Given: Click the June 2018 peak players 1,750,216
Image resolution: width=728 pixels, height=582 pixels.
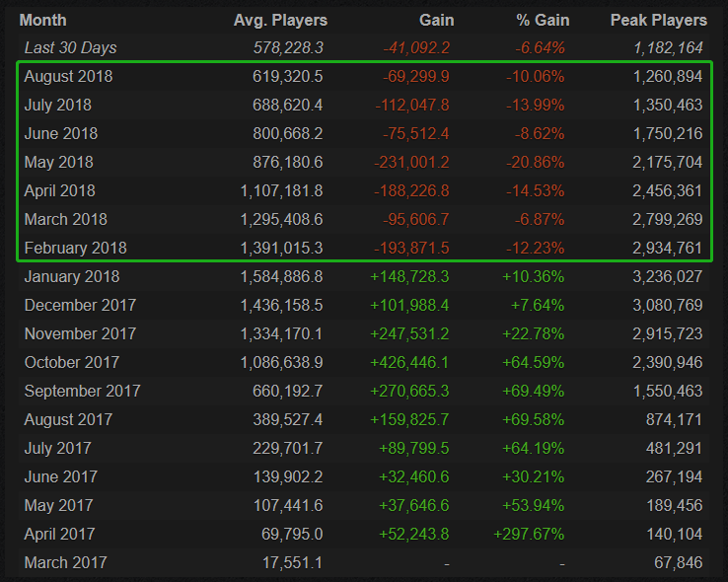Looking at the screenshot, I should click(668, 134).
